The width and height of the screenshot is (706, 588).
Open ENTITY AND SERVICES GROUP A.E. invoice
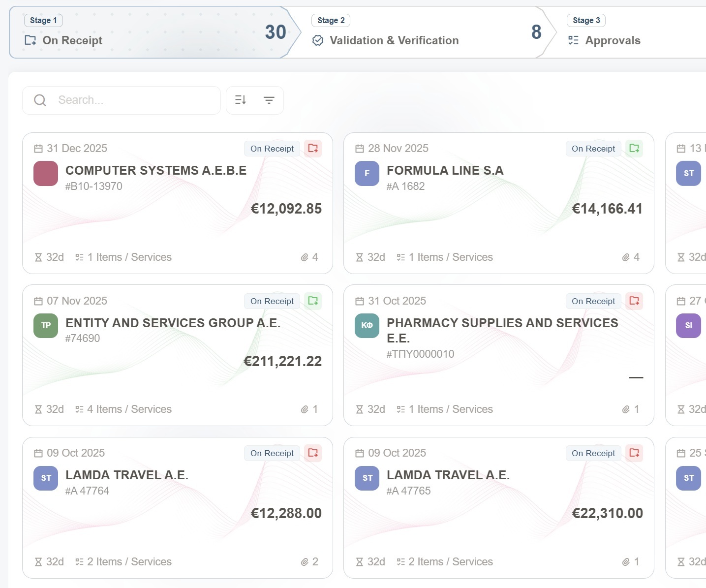pyautogui.click(x=178, y=355)
